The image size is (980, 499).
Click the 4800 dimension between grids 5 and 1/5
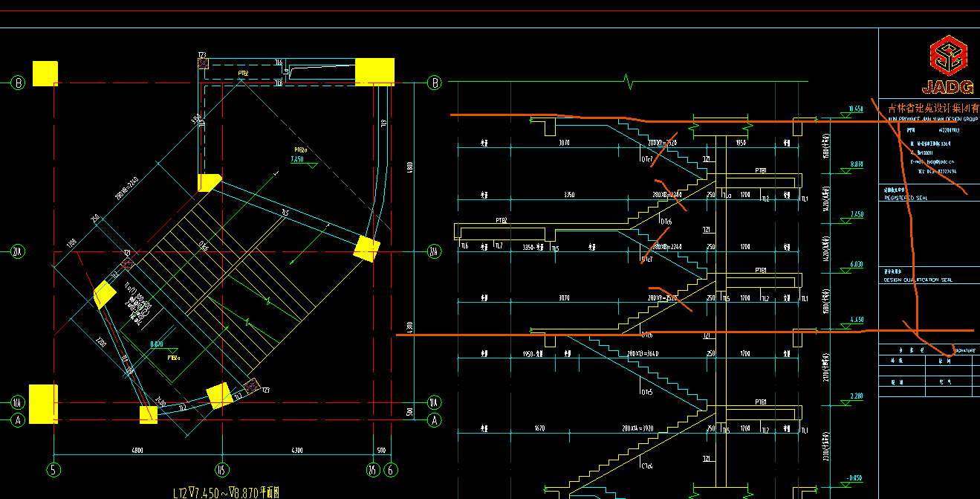tap(137, 450)
